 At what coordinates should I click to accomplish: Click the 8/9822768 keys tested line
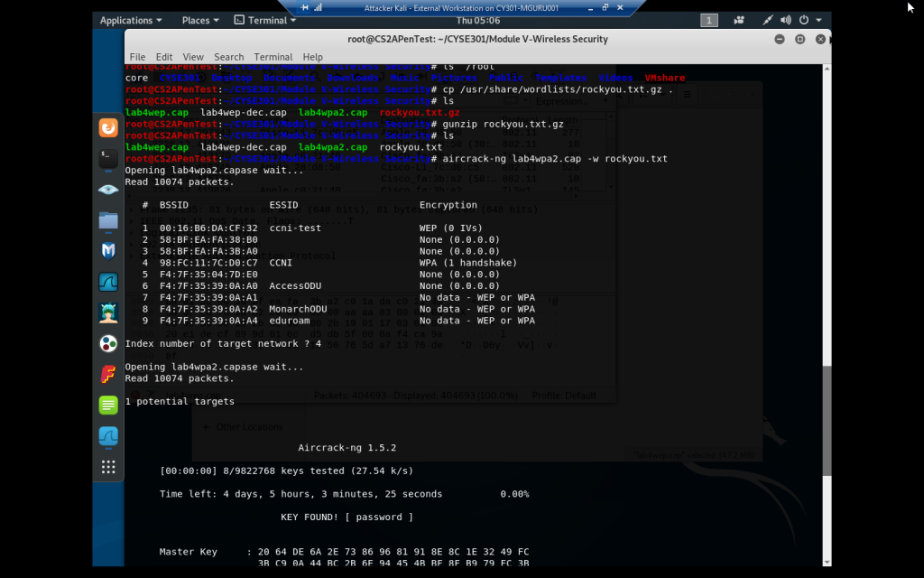[x=286, y=471]
